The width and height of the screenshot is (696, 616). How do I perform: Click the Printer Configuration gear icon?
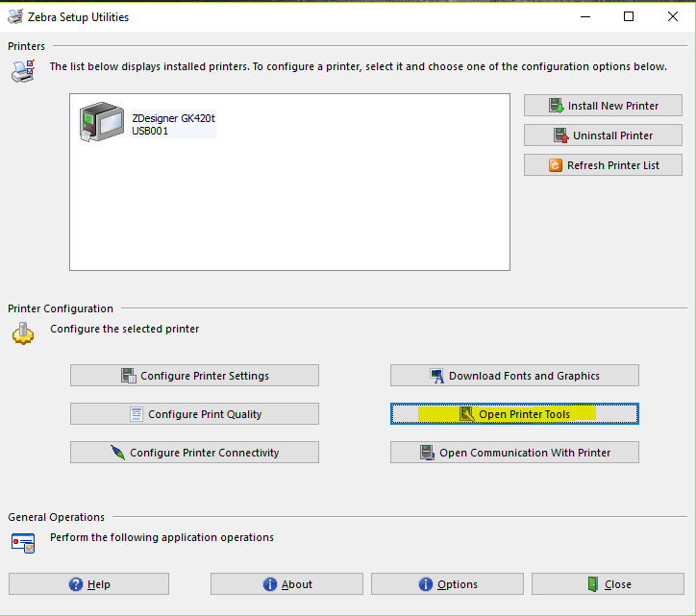23,333
